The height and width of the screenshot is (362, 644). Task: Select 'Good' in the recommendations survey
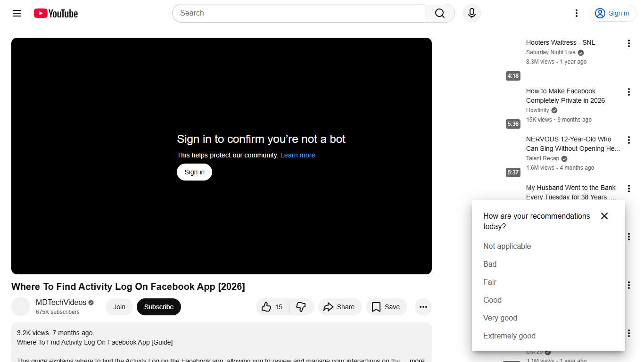click(492, 300)
